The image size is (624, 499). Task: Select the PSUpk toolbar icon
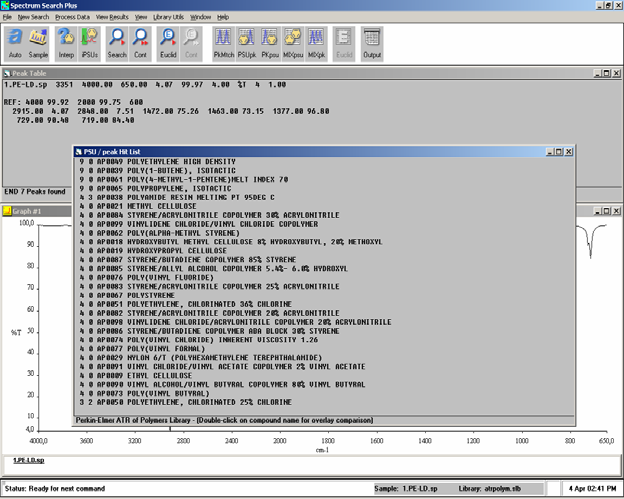point(247,44)
